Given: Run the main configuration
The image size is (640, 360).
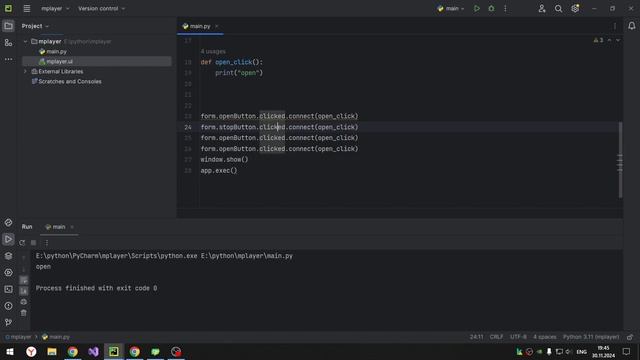Looking at the screenshot, I should pyautogui.click(x=477, y=9).
